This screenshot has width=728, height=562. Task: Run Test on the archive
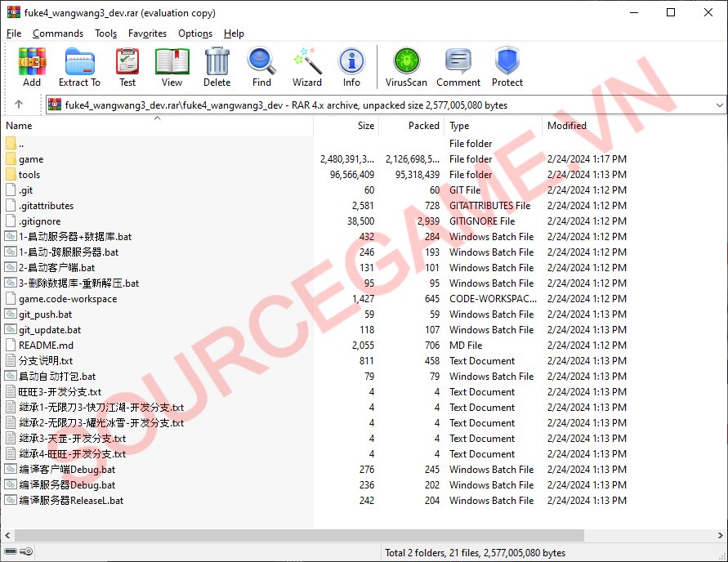(x=127, y=66)
